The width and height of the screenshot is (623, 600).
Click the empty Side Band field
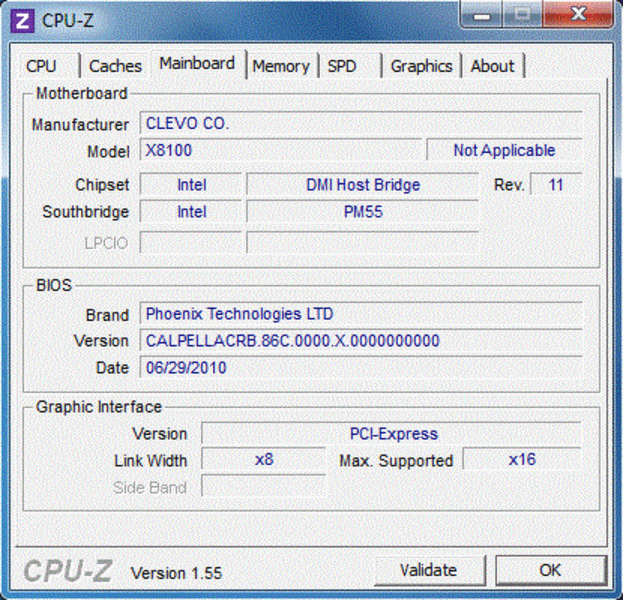263,487
